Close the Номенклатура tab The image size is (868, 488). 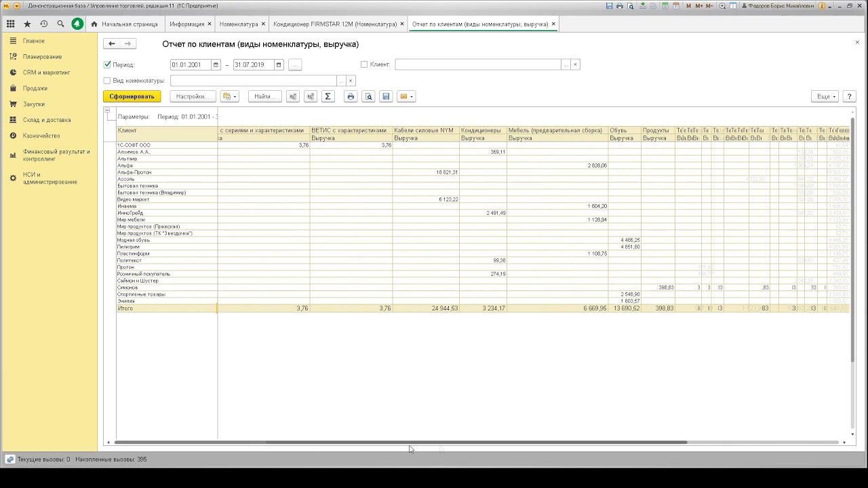click(263, 24)
